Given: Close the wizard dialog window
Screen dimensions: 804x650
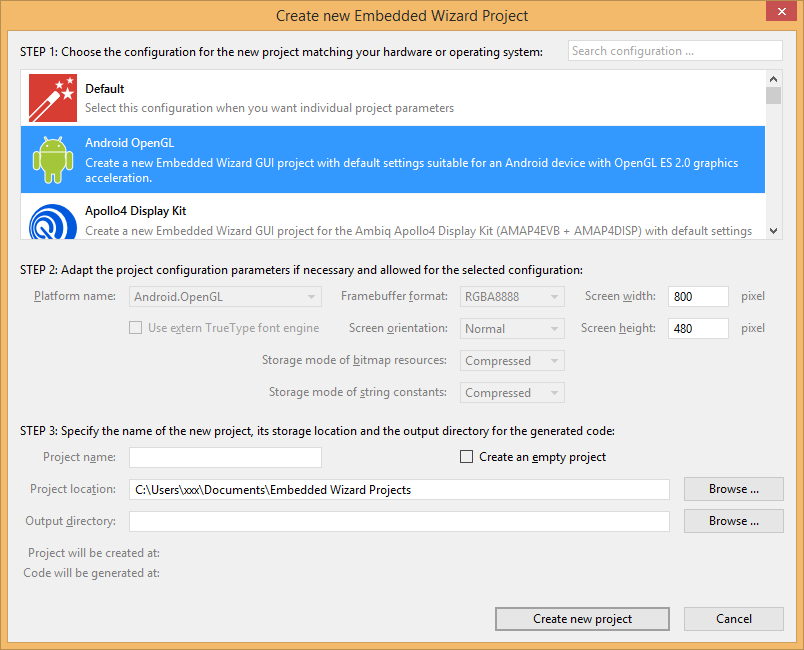Looking at the screenshot, I should pyautogui.click(x=780, y=13).
